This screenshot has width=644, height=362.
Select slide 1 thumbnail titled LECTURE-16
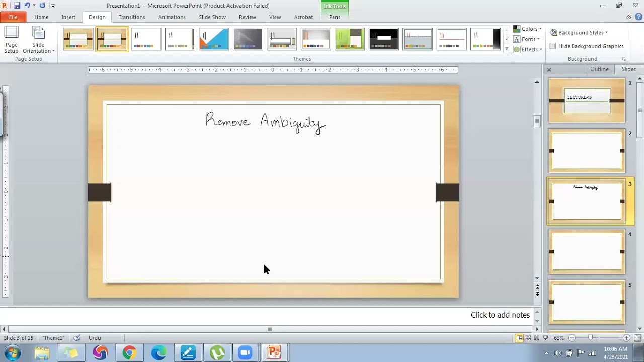point(587,101)
